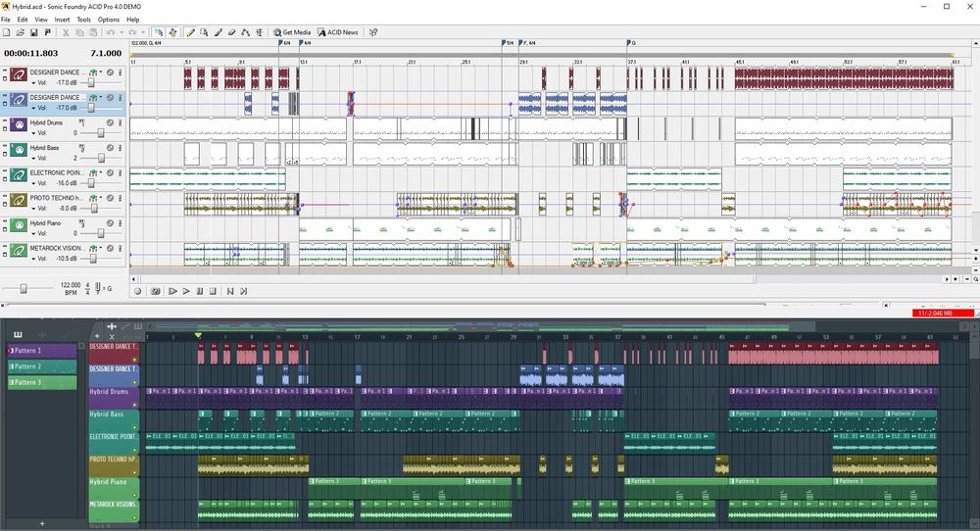Open Vol dropdown on ELECTRONIC POIN track
Viewport: 980px width, 531px height.
(x=33, y=183)
